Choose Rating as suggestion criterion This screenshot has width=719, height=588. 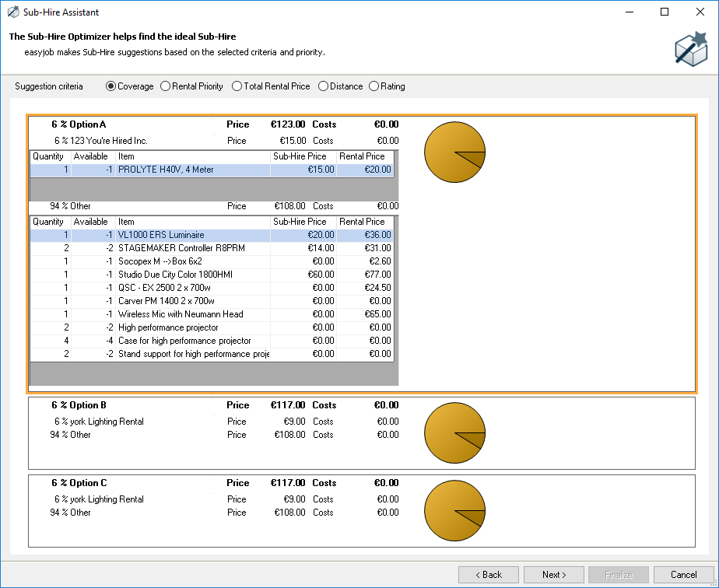coord(374,86)
